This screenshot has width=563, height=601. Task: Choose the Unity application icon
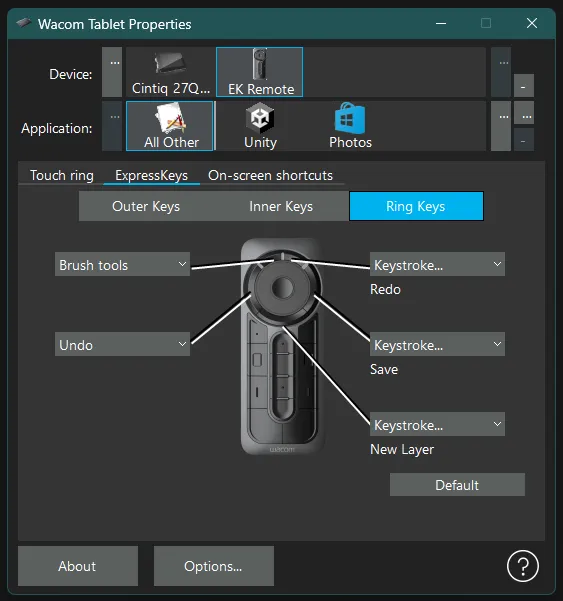click(260, 126)
